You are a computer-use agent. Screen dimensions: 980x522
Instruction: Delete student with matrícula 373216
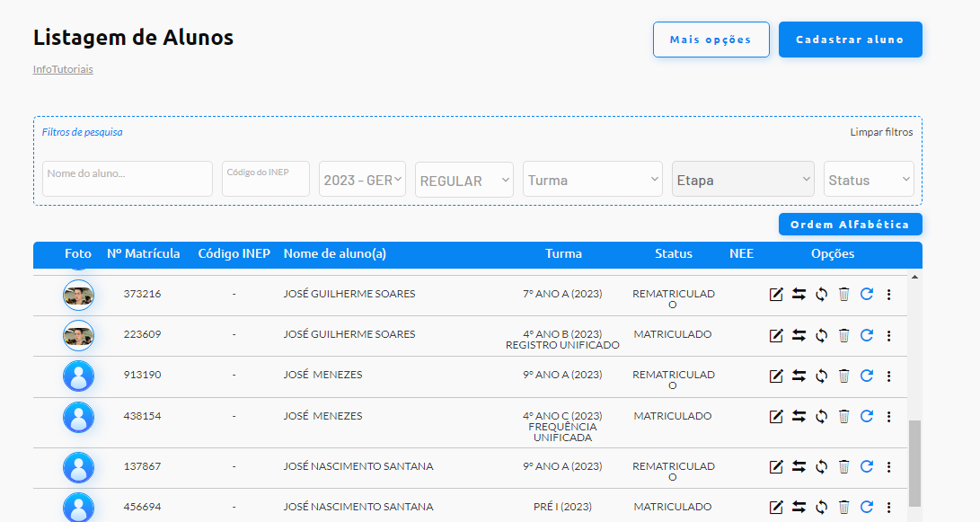coord(843,294)
